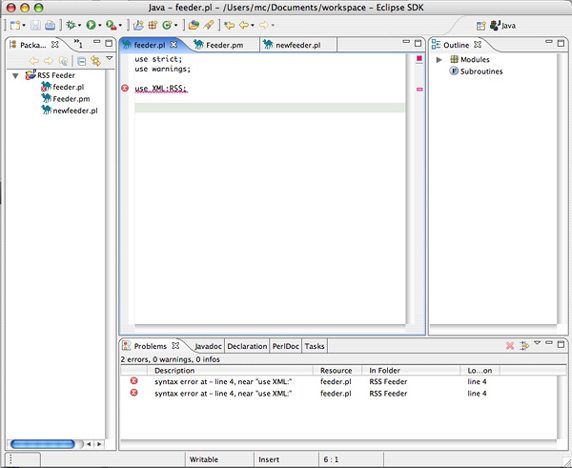Screen dimensions: 572x468
Task: Maximize the editor area
Action: (x=418, y=43)
